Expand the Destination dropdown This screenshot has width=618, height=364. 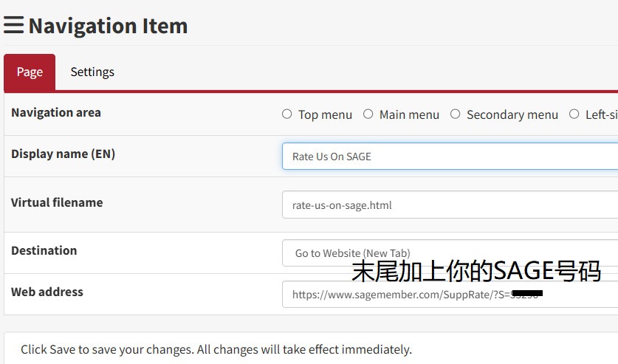(x=449, y=253)
